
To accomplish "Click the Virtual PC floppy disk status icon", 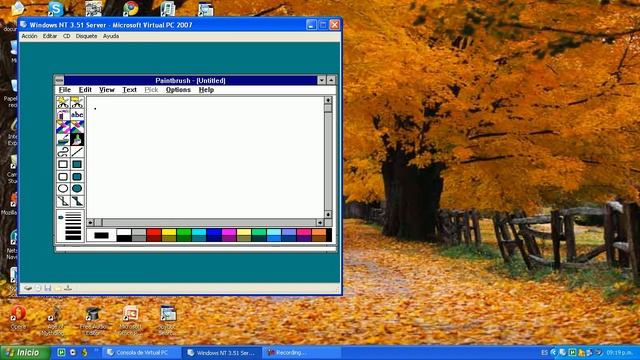I will click(x=48, y=288).
